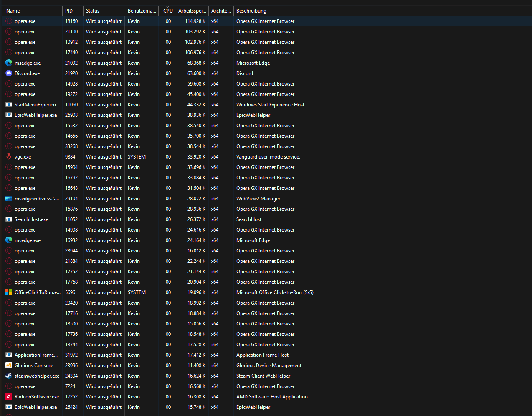532x416 pixels.
Task: Click the Opera icon for PID 15532
Action: [9, 126]
